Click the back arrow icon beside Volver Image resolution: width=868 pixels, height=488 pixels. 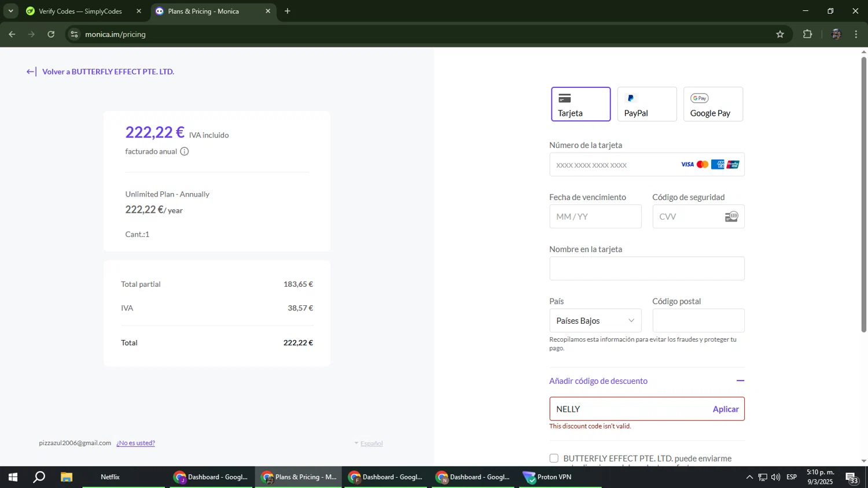point(31,72)
